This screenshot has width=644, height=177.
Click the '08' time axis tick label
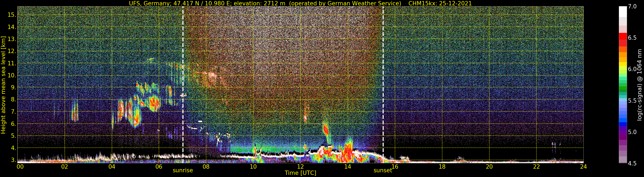206,166
